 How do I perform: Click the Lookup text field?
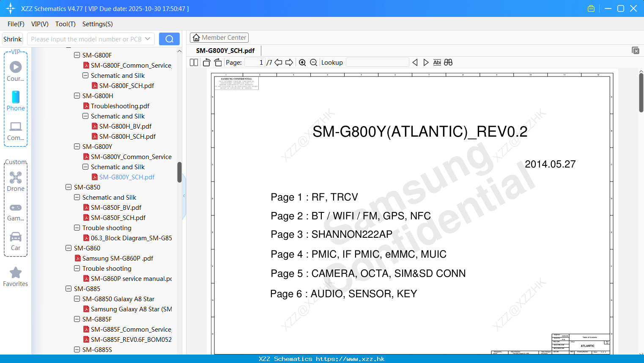point(378,62)
